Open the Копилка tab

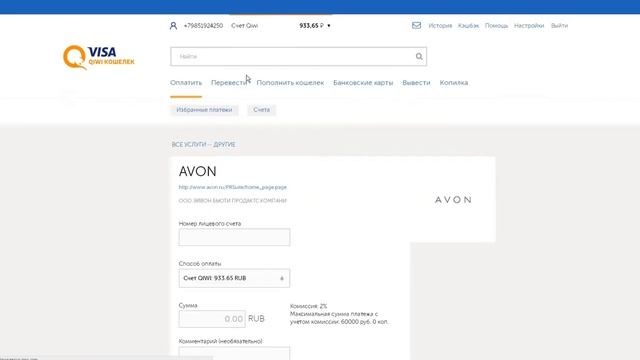pyautogui.click(x=453, y=82)
